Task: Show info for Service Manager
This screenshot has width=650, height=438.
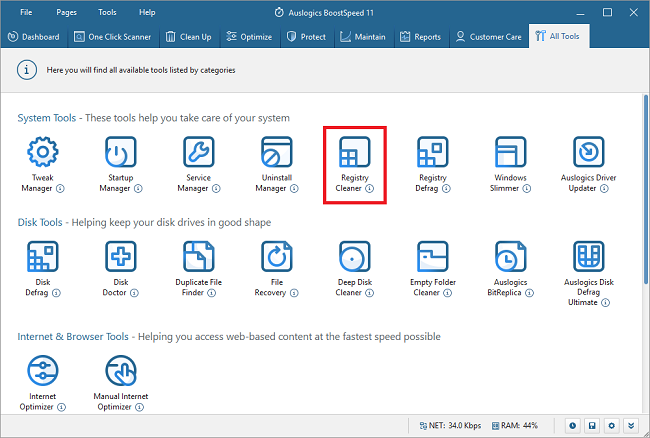Action: click(216, 189)
